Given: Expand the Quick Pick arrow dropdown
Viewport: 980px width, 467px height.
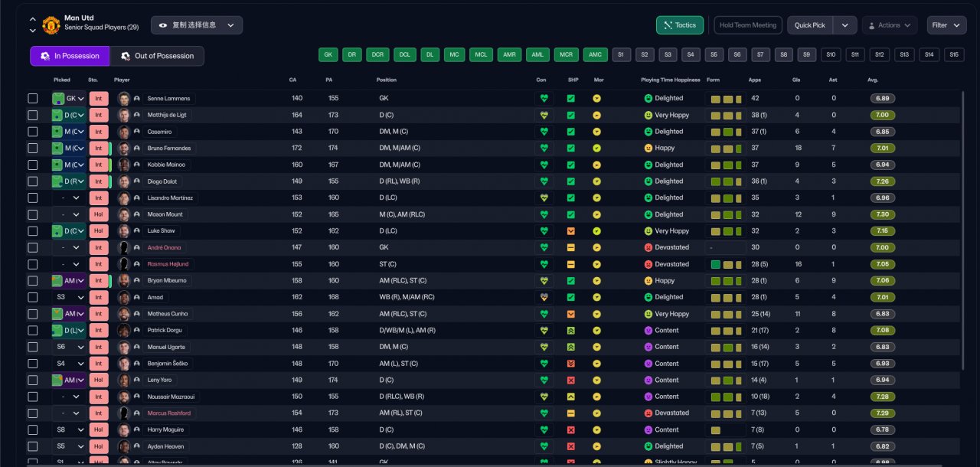Looking at the screenshot, I should [844, 25].
